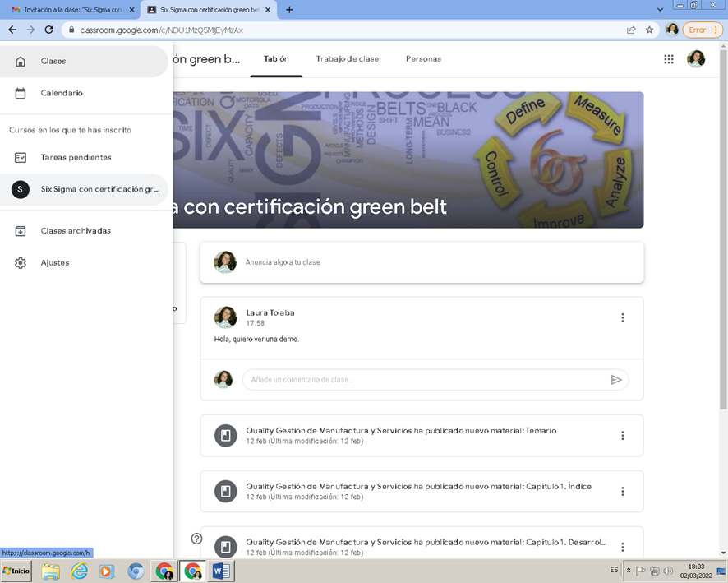728x583 pixels.
Task: Open options menu for Laura Tolaba post
Action: tap(623, 317)
